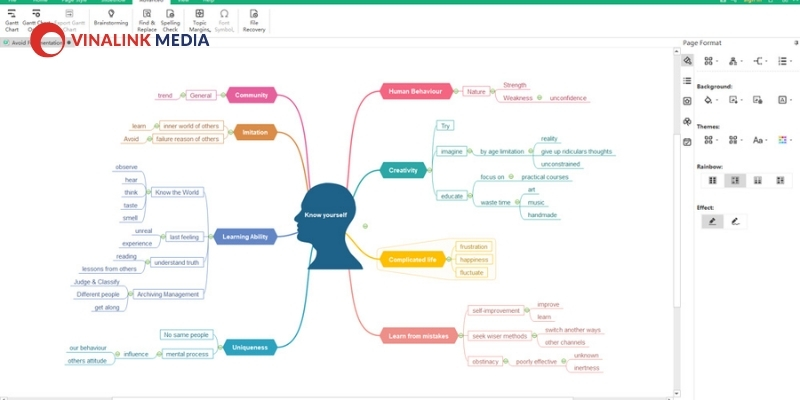Open the connector style dropdown
Image resolution: width=800 pixels, height=400 pixels.
coord(760,61)
